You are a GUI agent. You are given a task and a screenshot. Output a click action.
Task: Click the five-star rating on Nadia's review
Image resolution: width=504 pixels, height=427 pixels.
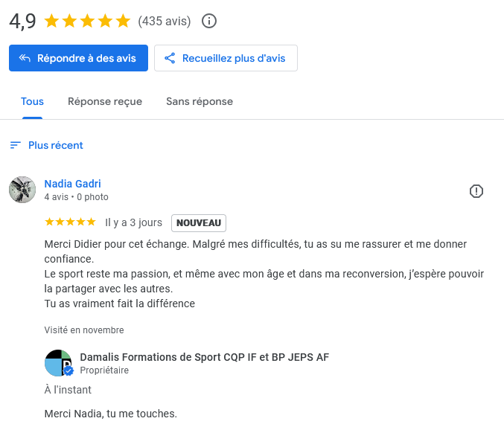[70, 222]
